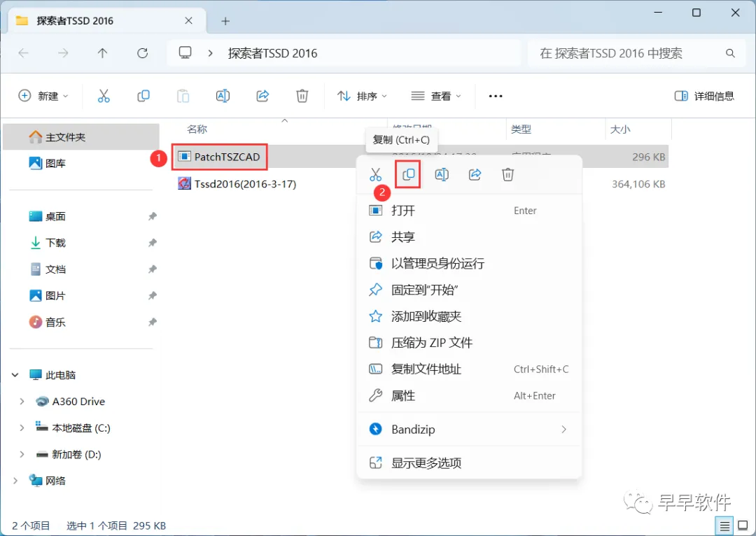This screenshot has width=756, height=536.
Task: Go back with the Back arrow
Action: [x=23, y=53]
